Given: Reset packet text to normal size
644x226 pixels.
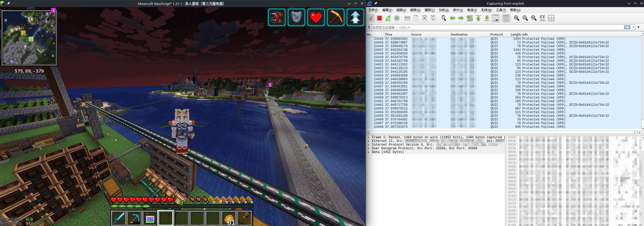Looking at the screenshot, I should click(x=534, y=18).
